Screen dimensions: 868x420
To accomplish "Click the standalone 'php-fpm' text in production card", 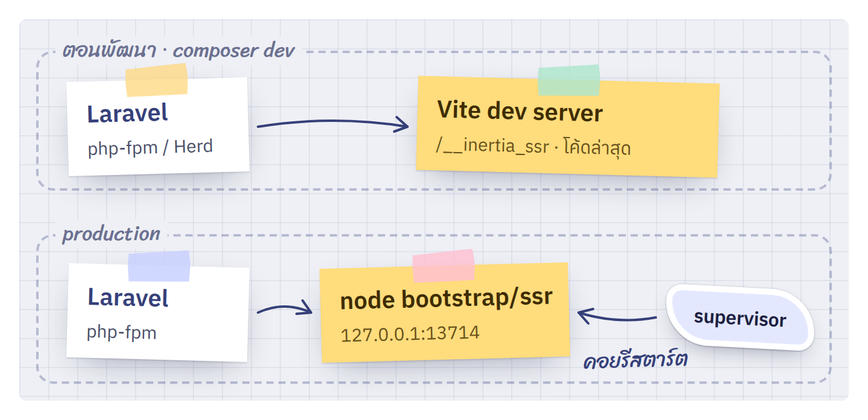I will [x=122, y=332].
